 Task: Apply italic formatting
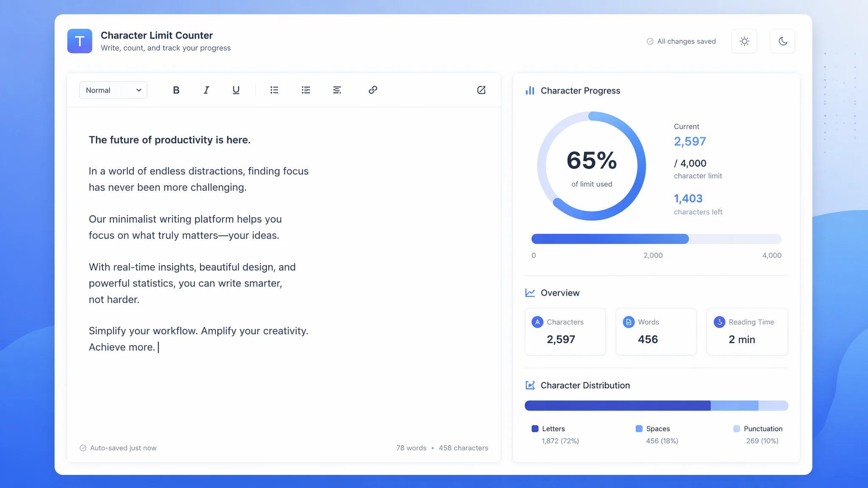pyautogui.click(x=206, y=90)
